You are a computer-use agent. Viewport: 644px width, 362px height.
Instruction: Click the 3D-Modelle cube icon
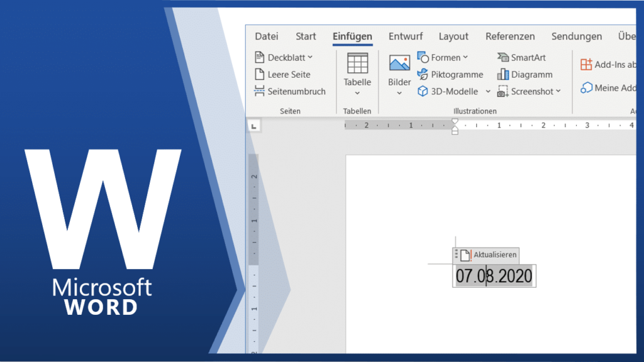423,91
